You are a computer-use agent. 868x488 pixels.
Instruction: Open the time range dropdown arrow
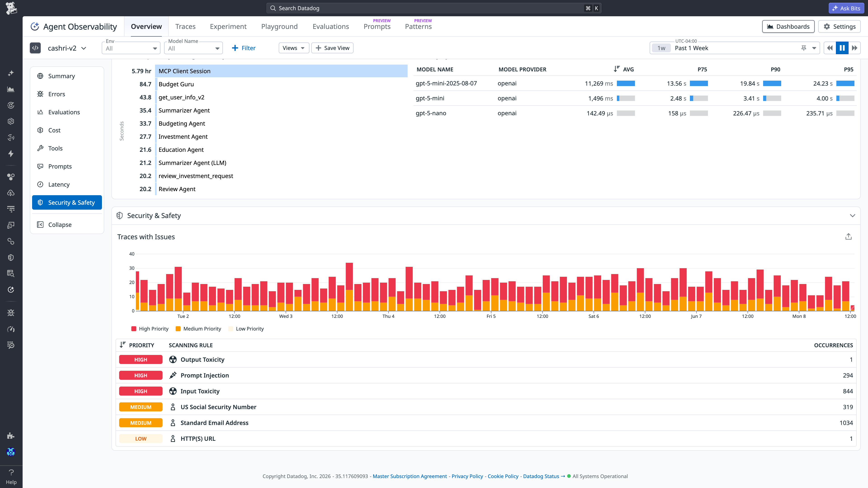(x=814, y=48)
